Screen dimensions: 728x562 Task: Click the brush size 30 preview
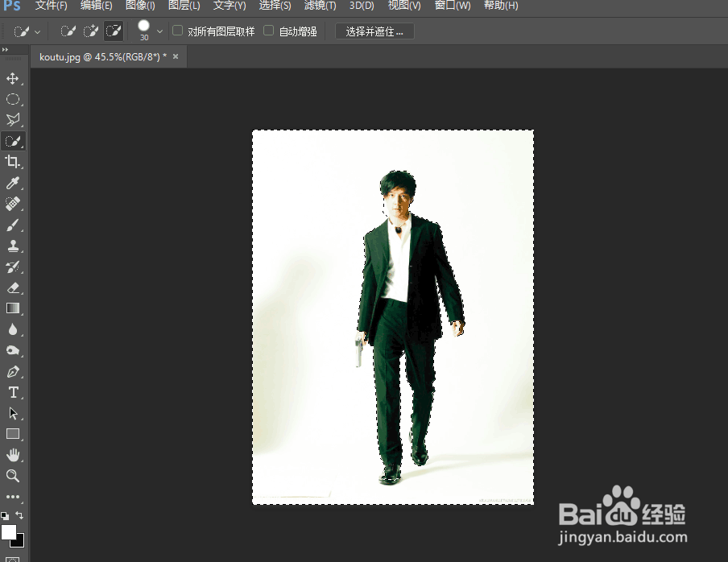pos(144,30)
